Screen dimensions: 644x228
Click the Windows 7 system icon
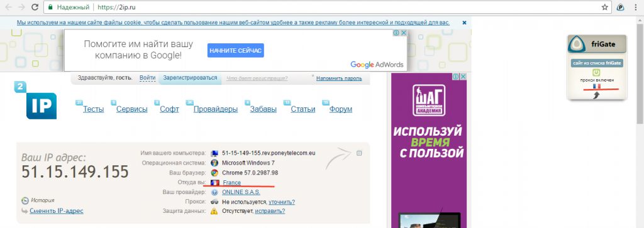click(214, 163)
